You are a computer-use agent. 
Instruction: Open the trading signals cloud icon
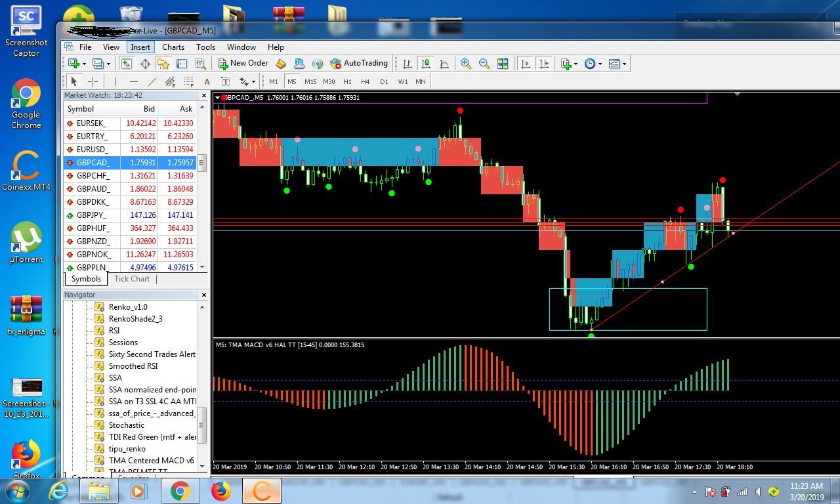pos(299,64)
